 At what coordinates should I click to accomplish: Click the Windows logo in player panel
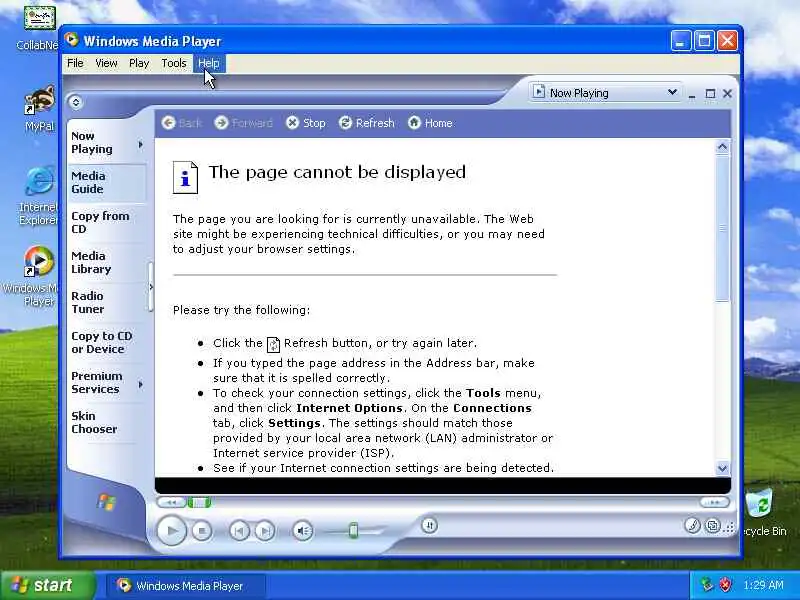click(x=106, y=502)
